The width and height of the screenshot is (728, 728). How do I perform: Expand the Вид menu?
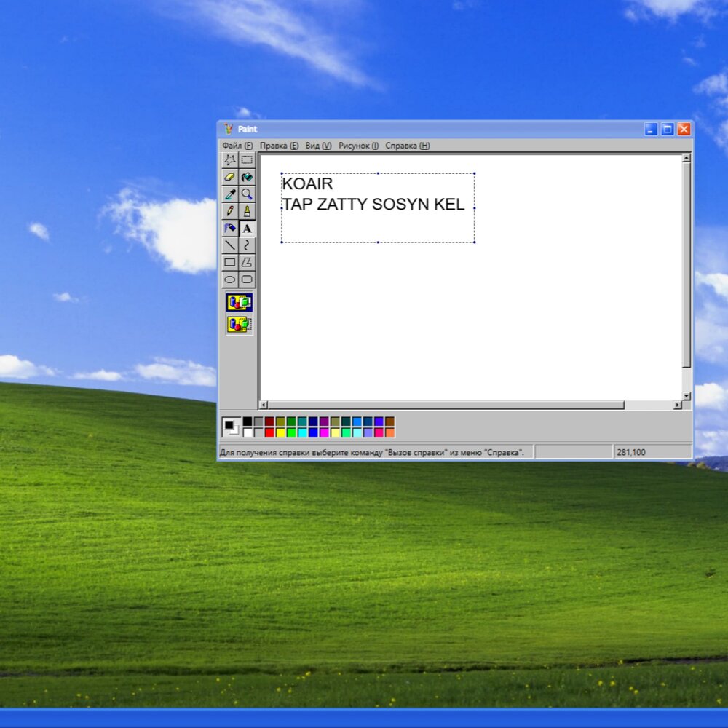point(318,146)
